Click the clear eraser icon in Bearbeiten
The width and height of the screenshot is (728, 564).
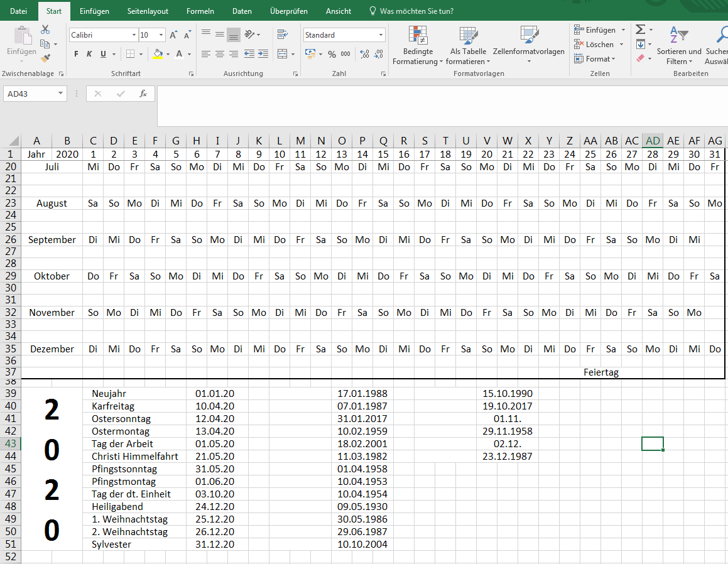click(641, 58)
